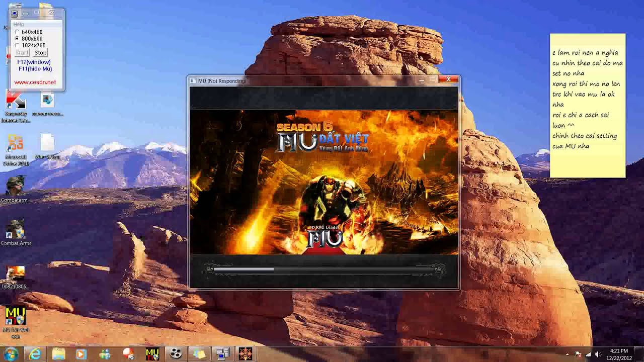Click the MU launcher icon in taskbar
This screenshot has width=644, height=362.
(152, 354)
